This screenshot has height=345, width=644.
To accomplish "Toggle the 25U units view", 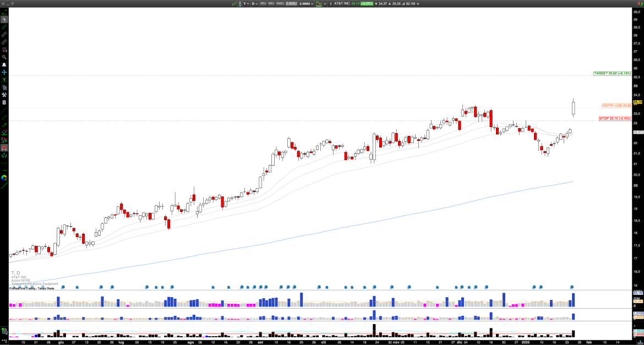I will [x=263, y=4].
